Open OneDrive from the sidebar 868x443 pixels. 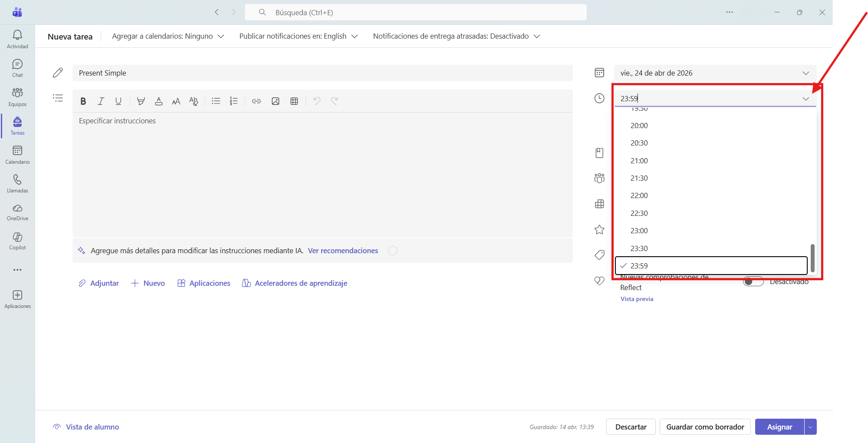[17, 212]
